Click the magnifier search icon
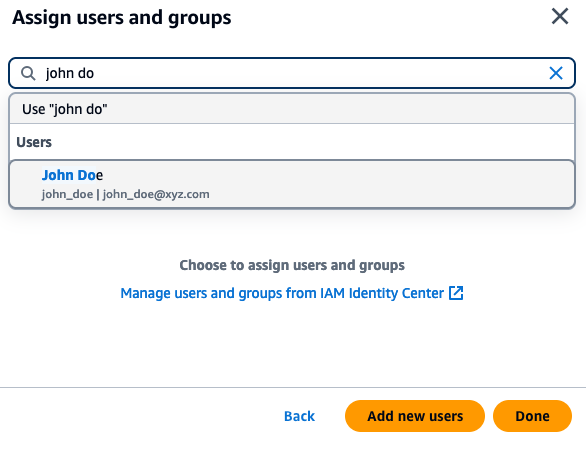This screenshot has width=586, height=460. point(28,73)
